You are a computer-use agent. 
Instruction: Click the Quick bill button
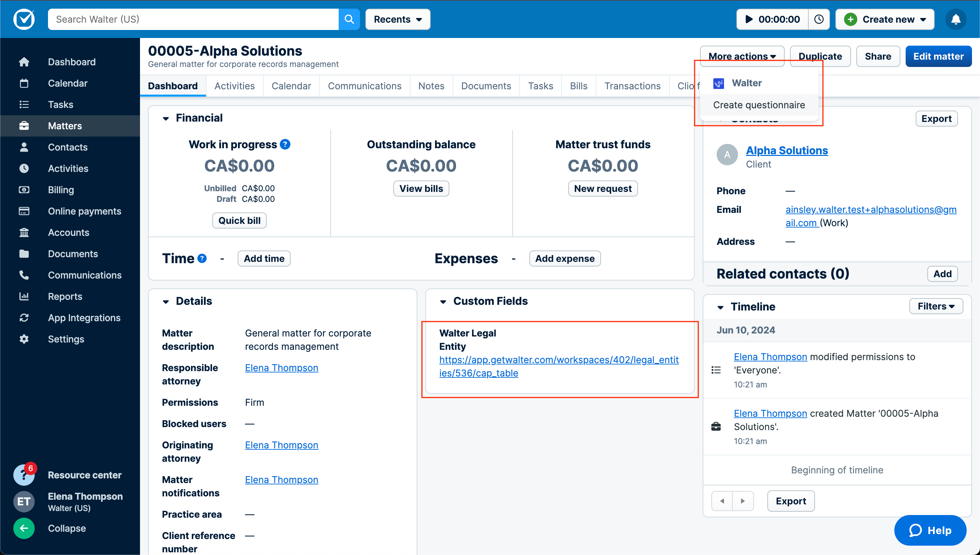tap(239, 220)
